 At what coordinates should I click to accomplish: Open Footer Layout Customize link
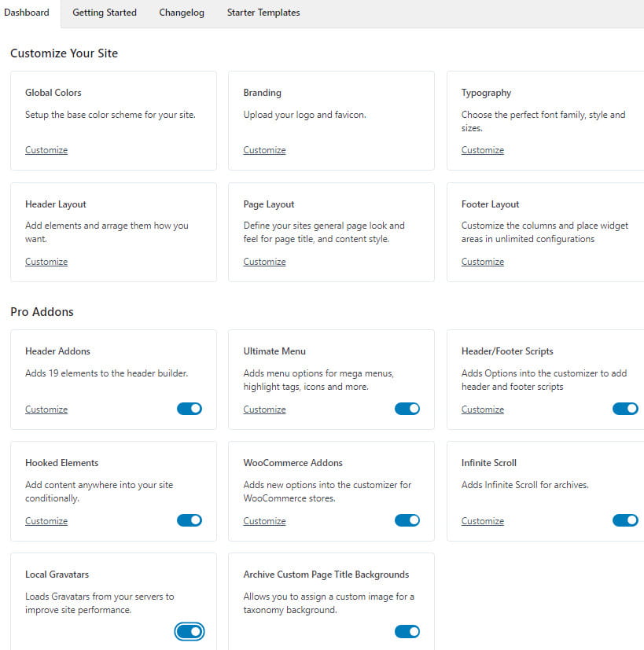(483, 262)
